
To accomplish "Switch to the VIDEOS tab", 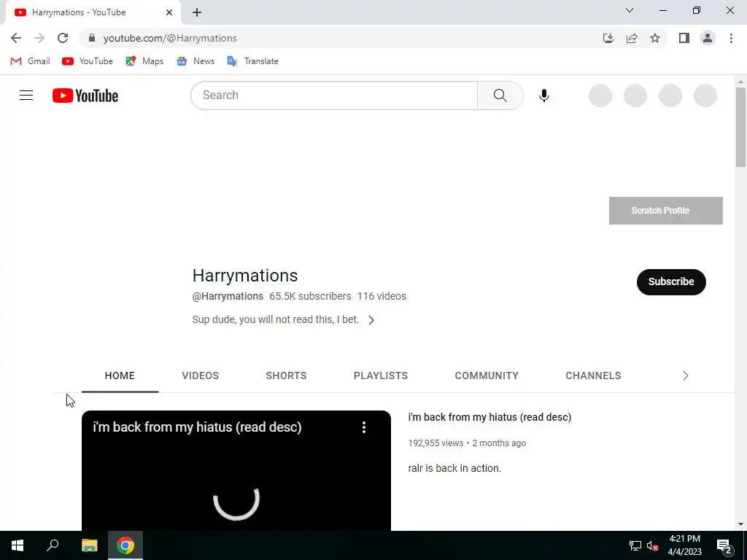I will (200, 376).
